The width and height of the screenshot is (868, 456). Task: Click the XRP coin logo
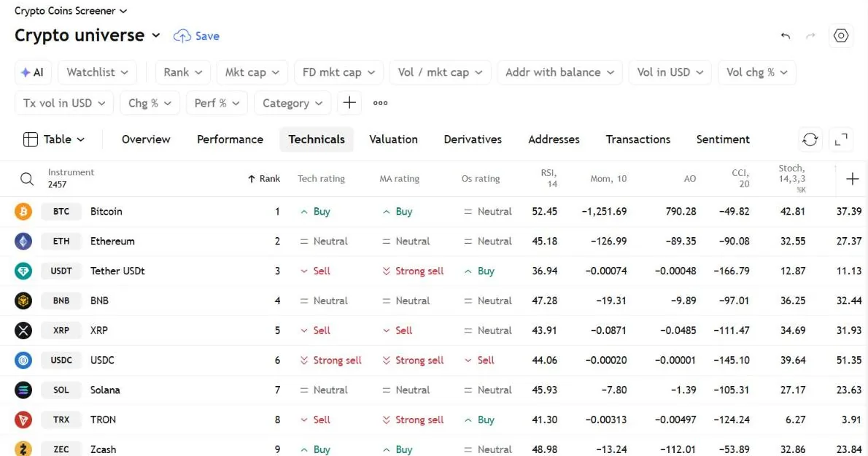pos(23,331)
